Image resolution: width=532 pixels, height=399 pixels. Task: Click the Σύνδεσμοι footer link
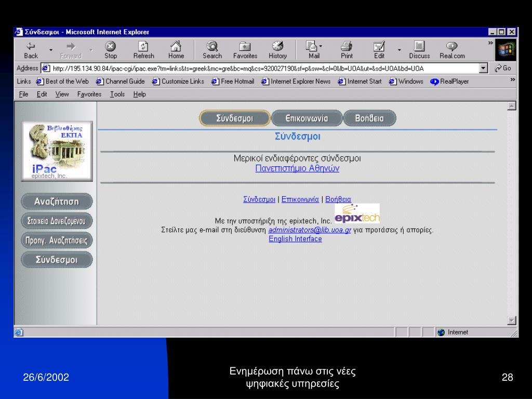point(259,199)
